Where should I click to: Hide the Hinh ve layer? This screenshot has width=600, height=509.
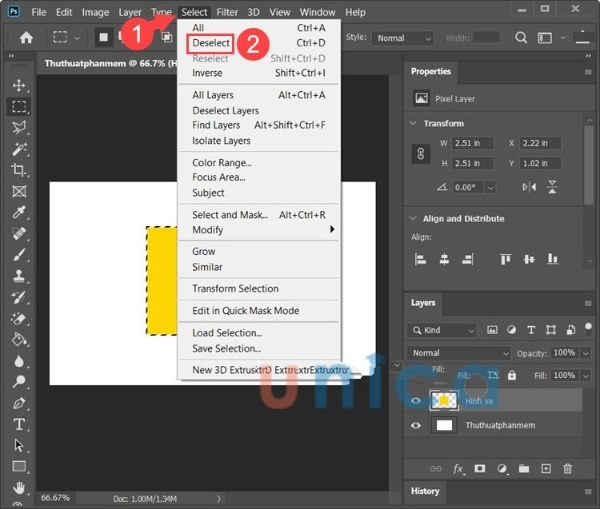tap(416, 400)
